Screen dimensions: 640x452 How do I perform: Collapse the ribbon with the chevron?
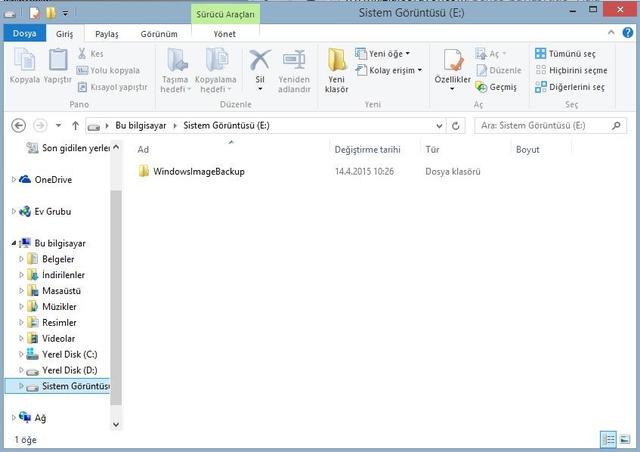point(611,32)
